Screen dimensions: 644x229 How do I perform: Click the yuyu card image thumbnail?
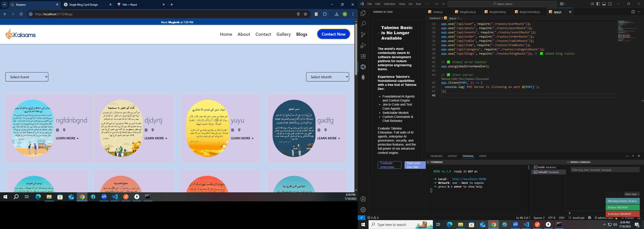[x=208, y=128]
